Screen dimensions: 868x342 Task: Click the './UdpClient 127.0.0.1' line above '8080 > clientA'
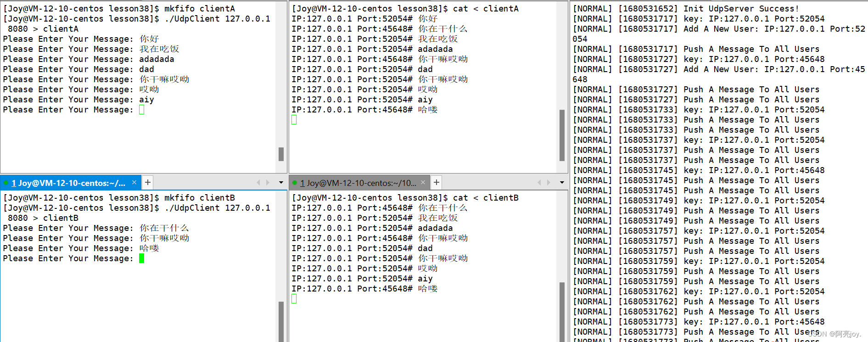click(x=137, y=19)
